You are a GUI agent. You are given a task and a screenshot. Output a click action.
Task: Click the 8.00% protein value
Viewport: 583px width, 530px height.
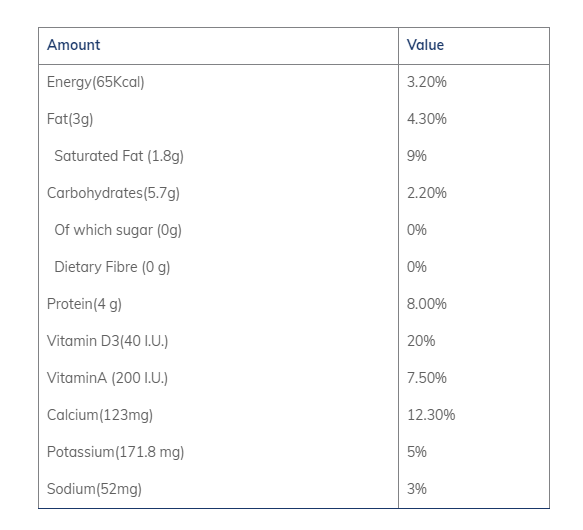pos(426,304)
